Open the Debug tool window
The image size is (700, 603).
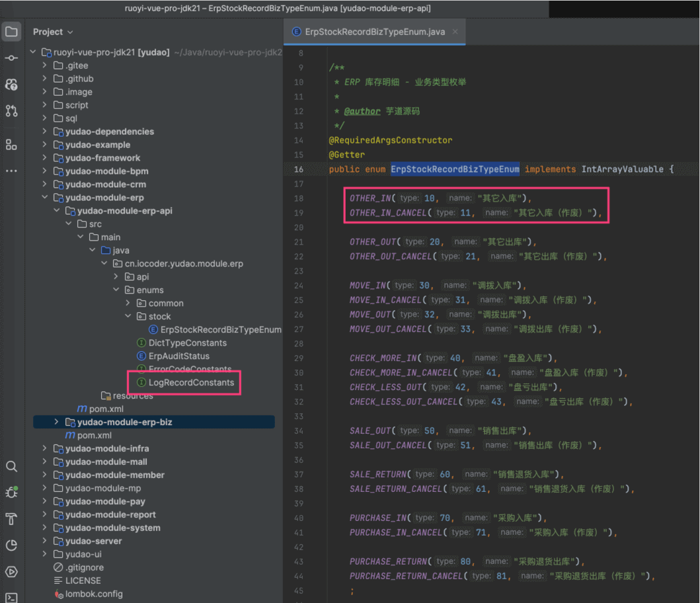[11, 493]
